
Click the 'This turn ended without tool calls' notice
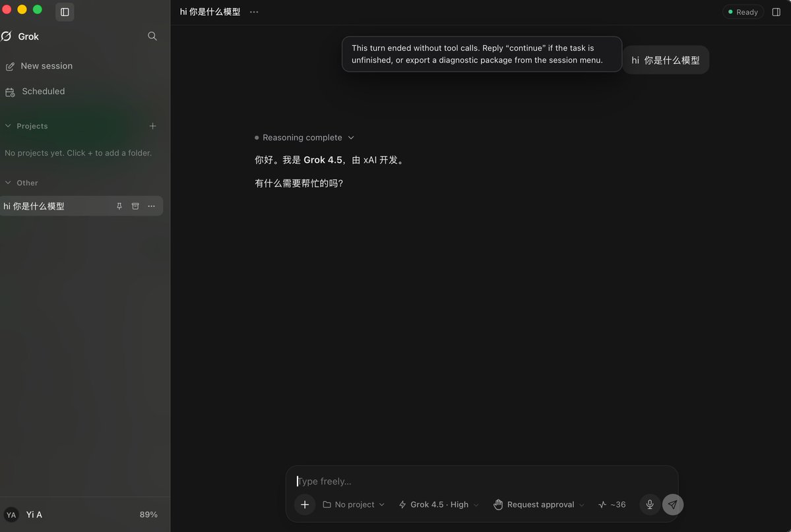click(x=482, y=54)
